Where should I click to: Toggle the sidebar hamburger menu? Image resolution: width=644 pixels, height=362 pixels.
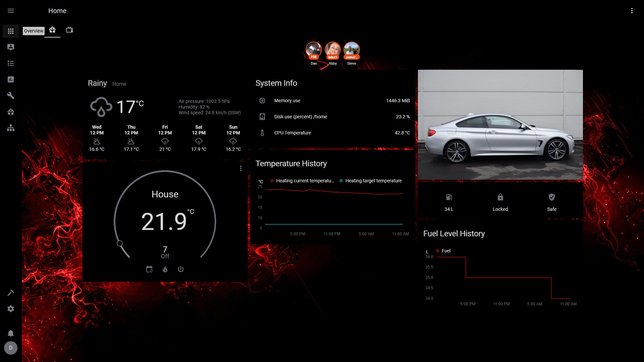(11, 11)
